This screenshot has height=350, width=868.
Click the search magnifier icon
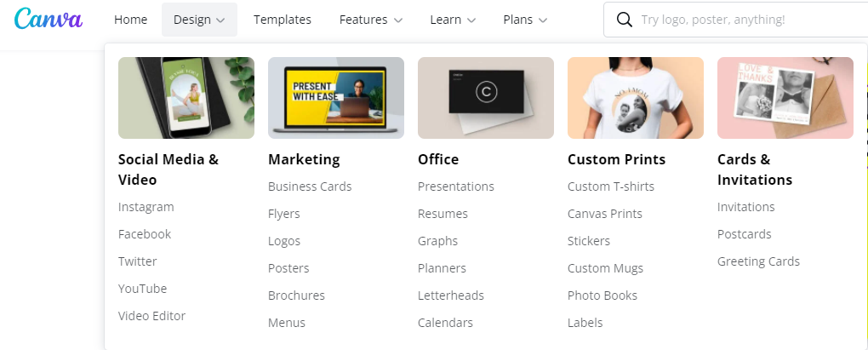(x=624, y=20)
